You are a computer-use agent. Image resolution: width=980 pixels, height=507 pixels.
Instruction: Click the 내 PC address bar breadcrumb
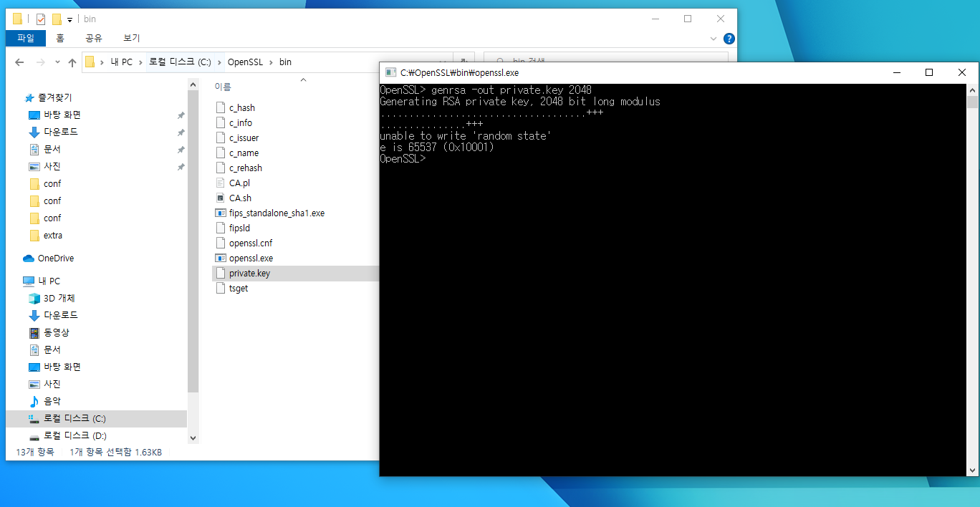tap(122, 62)
